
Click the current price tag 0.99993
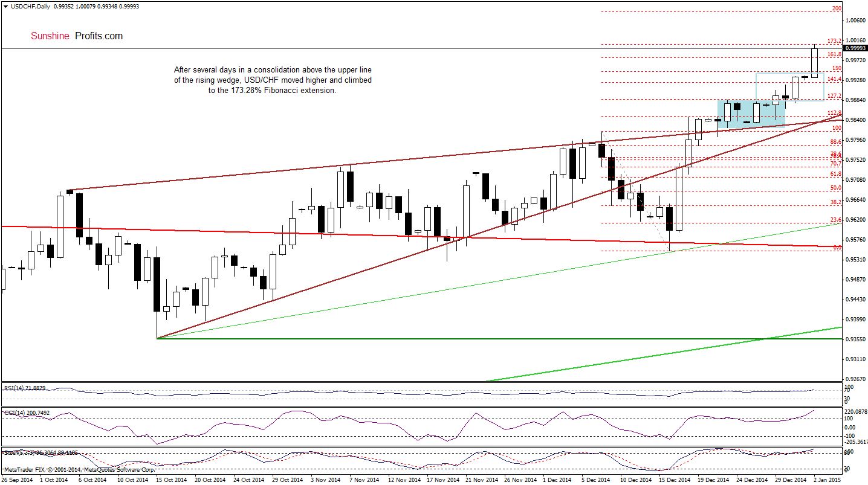855,48
